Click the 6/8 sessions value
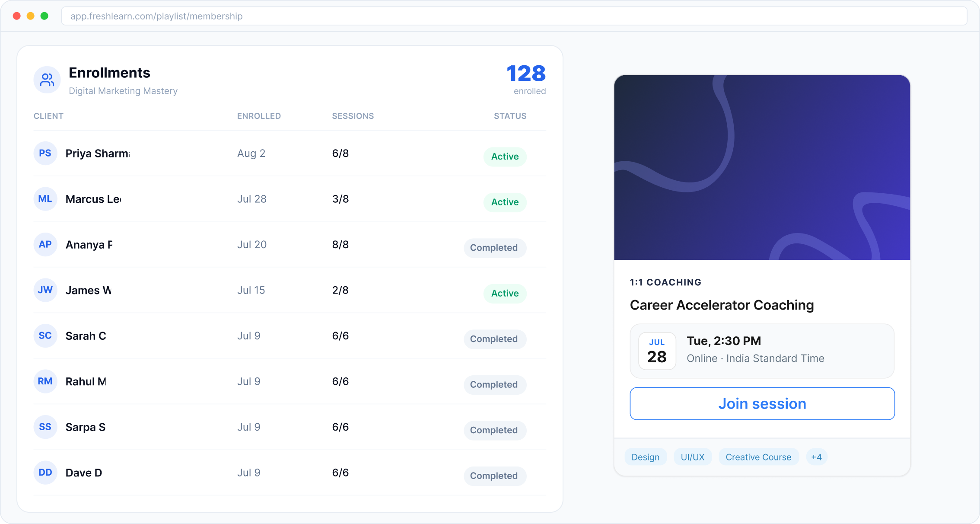Screen dimensions: 980x524 coord(340,153)
